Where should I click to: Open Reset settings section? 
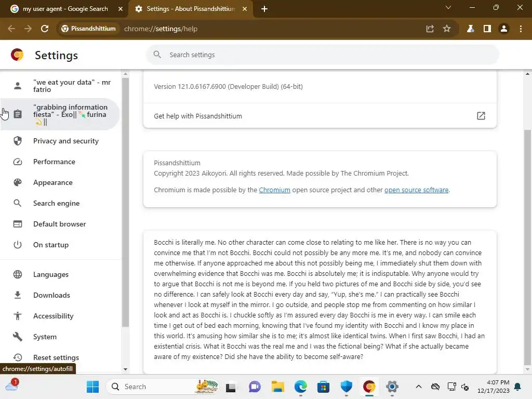tap(60, 357)
